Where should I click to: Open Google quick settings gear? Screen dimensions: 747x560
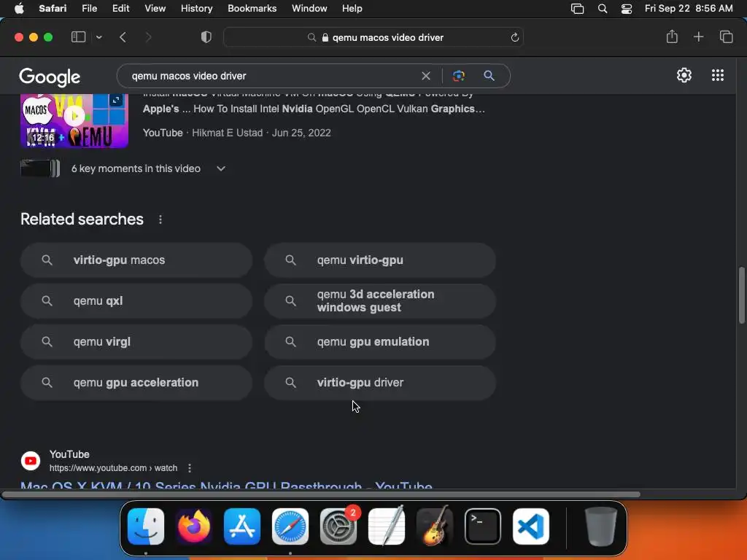(684, 75)
